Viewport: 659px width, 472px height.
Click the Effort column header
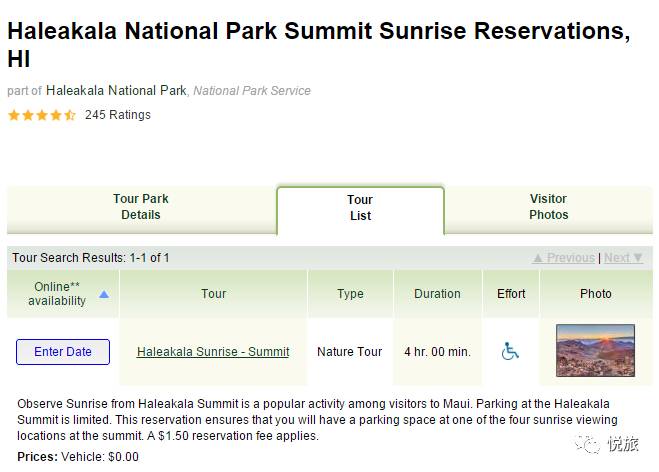(511, 294)
